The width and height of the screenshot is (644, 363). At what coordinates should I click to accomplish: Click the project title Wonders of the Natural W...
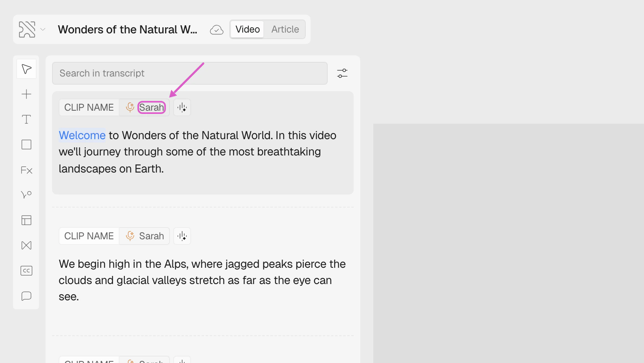click(127, 29)
